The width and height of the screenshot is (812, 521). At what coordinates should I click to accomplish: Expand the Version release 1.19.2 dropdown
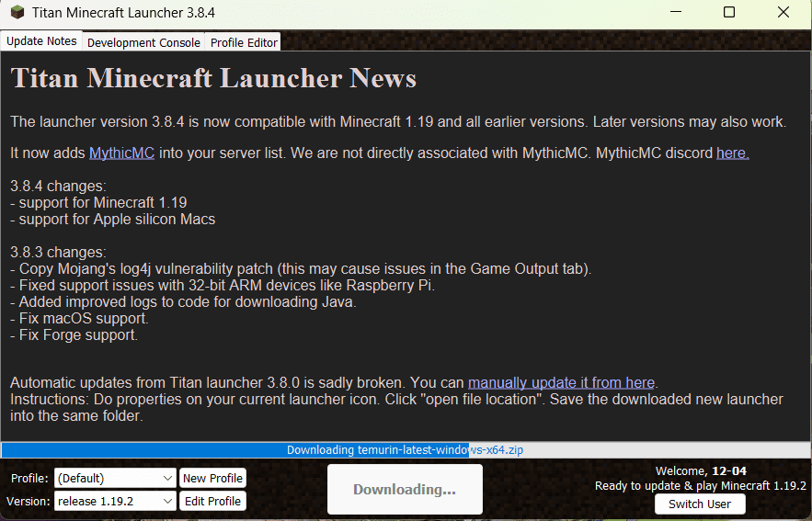(115, 502)
